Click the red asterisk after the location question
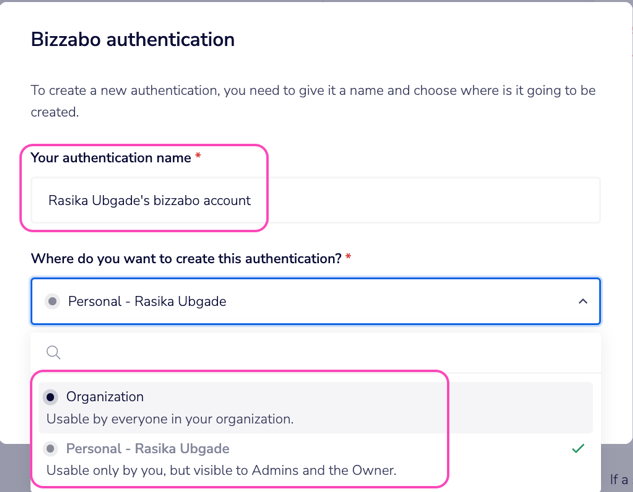633x492 pixels. pos(348,258)
